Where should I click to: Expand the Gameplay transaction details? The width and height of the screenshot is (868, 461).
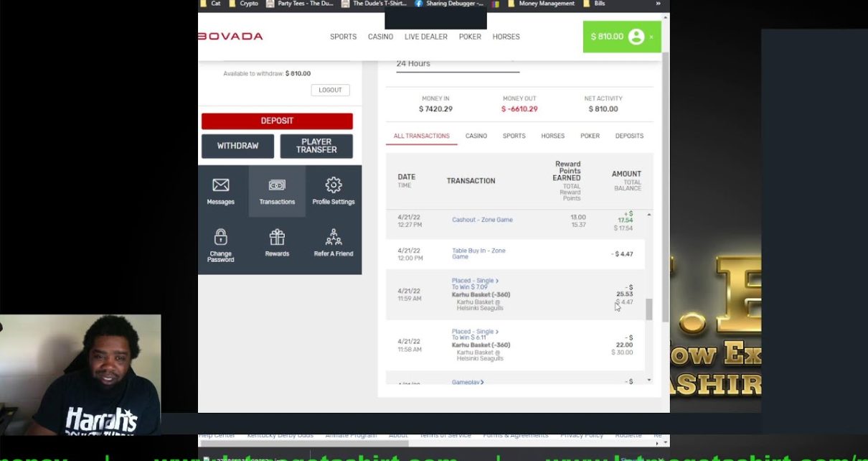coord(468,382)
